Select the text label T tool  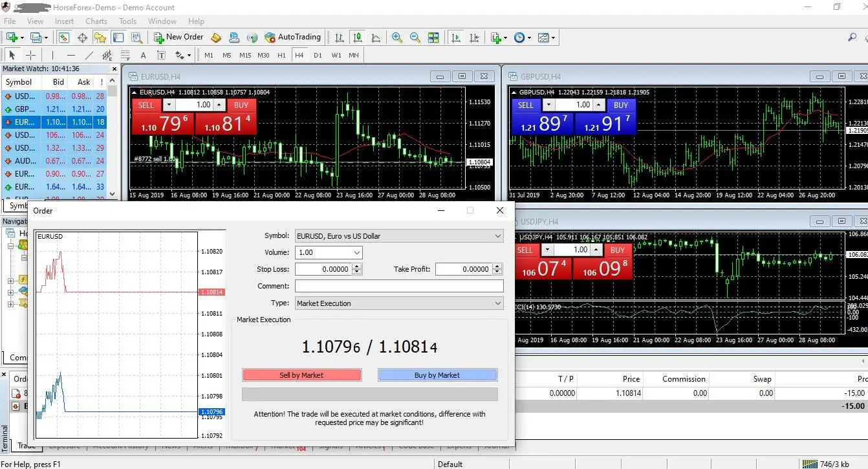160,55
